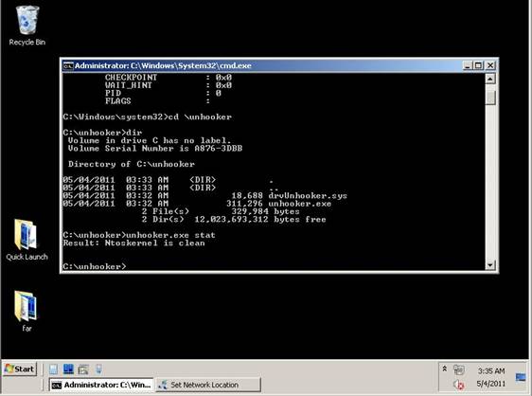Click 'Volume in drive C has no label'
532x396 pixels.
click(x=150, y=140)
